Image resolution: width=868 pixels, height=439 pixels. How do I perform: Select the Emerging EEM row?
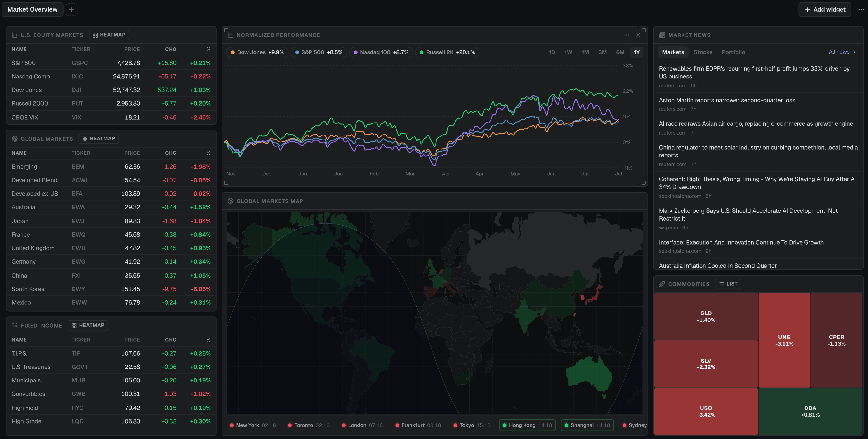click(111, 167)
